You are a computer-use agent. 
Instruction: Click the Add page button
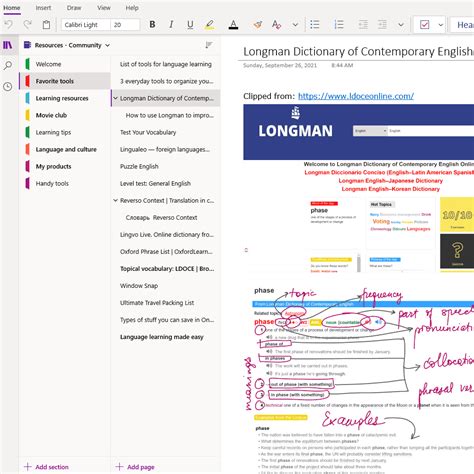[x=135, y=467]
